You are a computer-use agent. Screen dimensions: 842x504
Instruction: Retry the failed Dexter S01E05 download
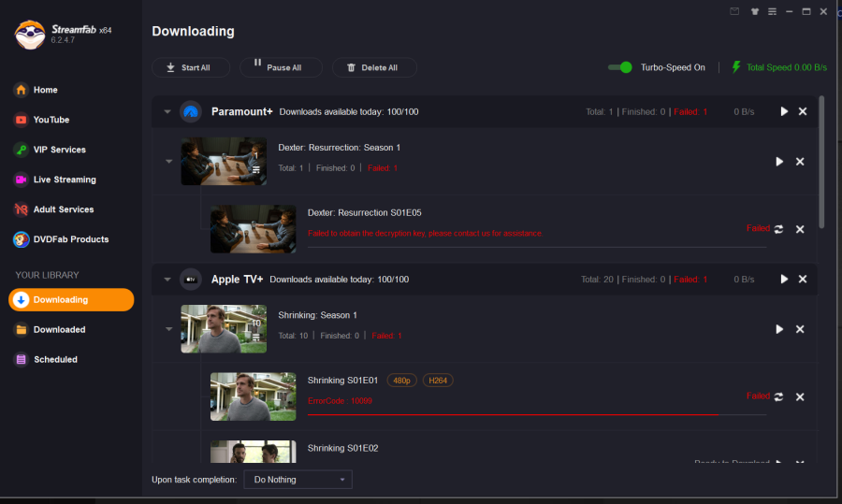coord(778,229)
